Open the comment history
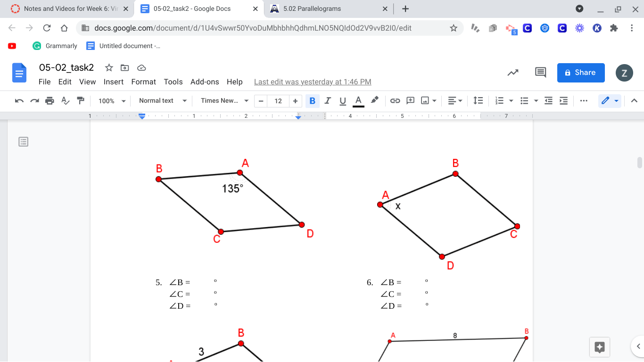 pos(540,73)
